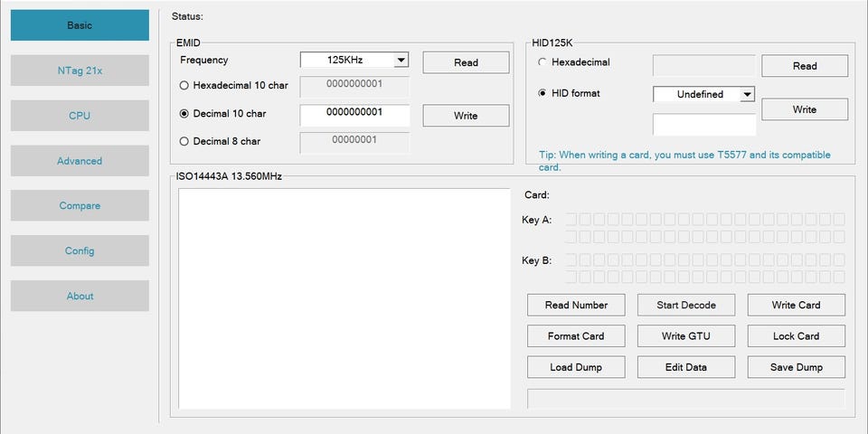Click the first Key A byte box

[571, 219]
